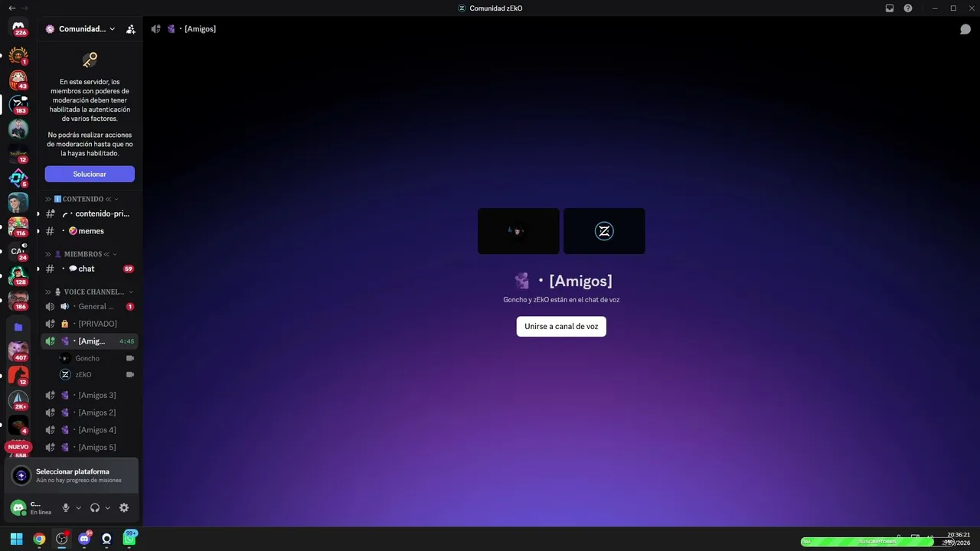Open user profile showing En línea status
The width and height of the screenshot is (980, 551).
point(31,507)
